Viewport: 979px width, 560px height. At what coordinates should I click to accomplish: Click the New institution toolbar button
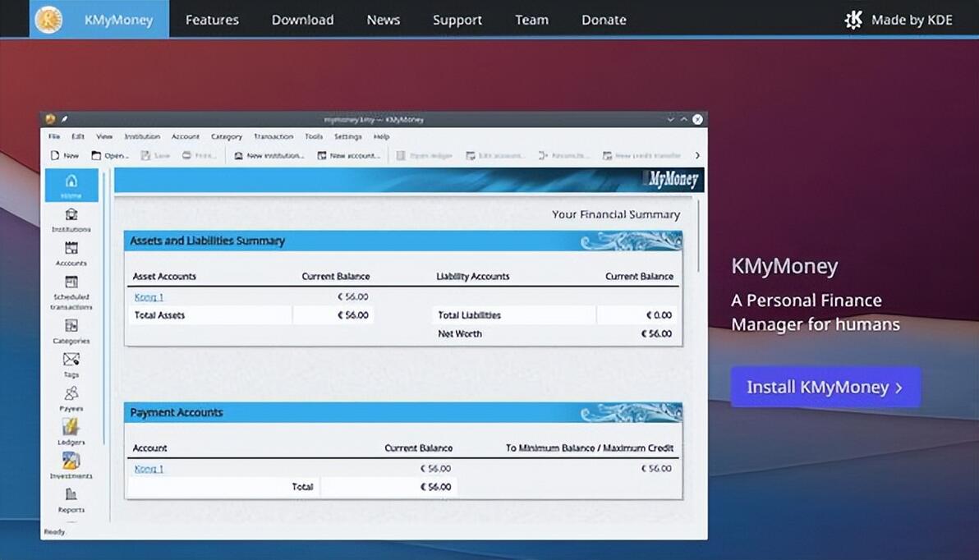point(269,155)
